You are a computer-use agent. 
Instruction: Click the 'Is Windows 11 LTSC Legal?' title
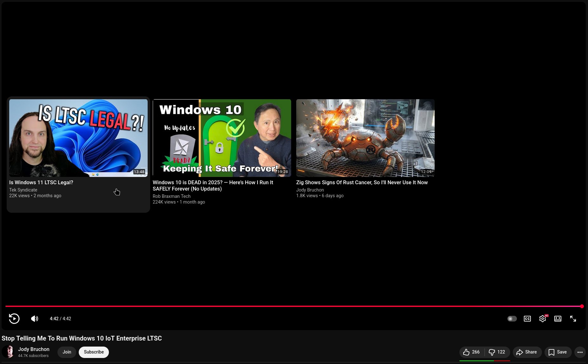point(41,183)
